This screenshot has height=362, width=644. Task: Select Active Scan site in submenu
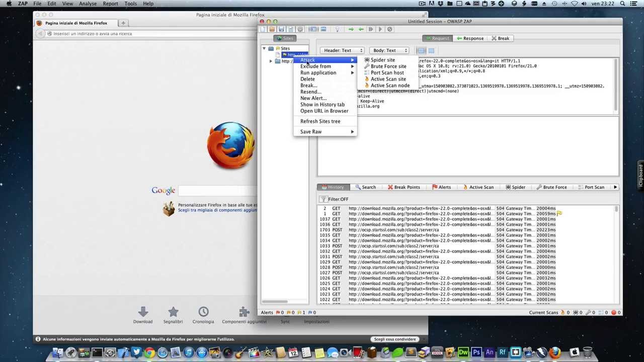pyautogui.click(x=388, y=79)
